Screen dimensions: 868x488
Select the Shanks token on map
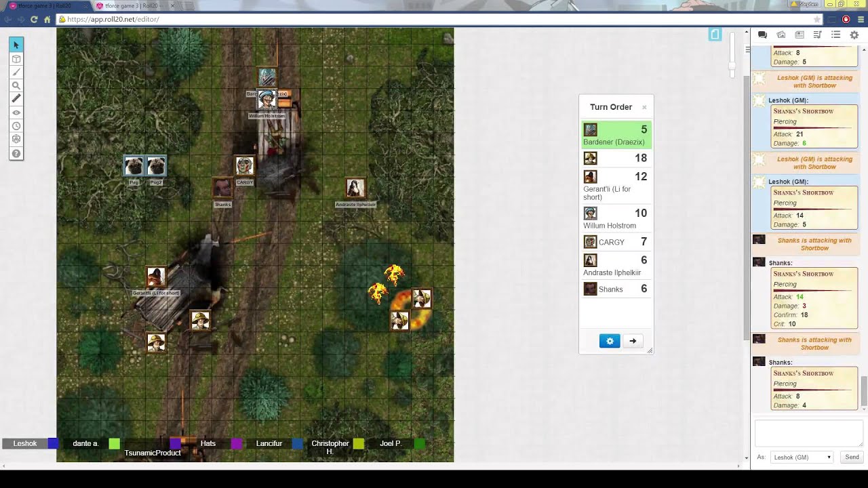click(x=222, y=188)
